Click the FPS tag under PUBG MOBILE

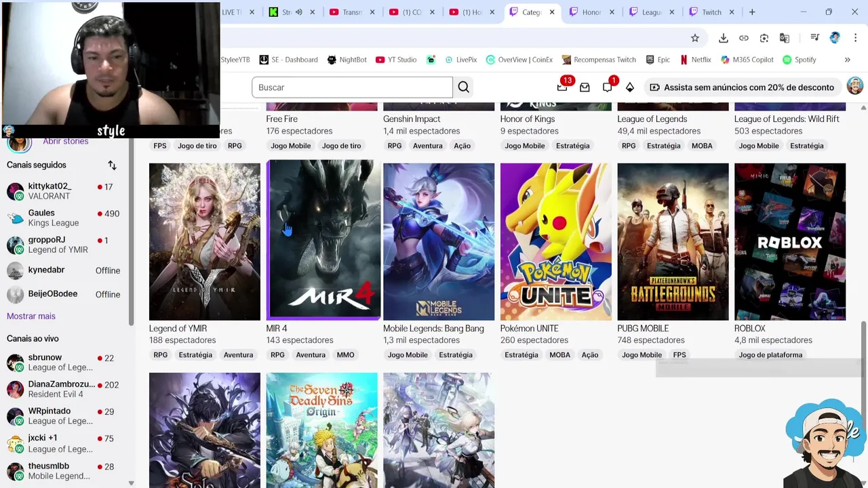click(x=679, y=355)
